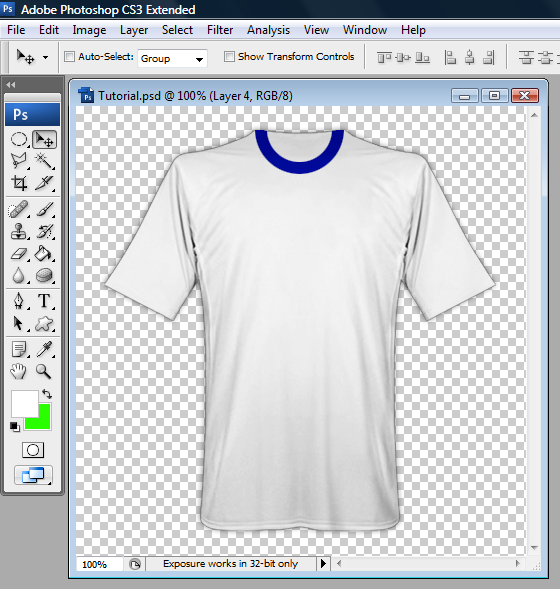Image resolution: width=560 pixels, height=589 pixels.
Task: Activate the Paint Bucket tool
Action: (x=44, y=254)
